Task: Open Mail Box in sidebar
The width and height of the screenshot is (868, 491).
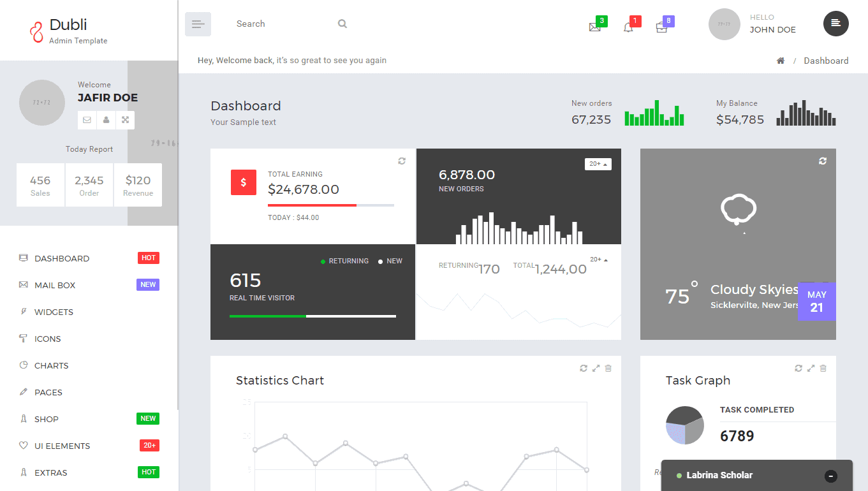Action: tap(55, 285)
